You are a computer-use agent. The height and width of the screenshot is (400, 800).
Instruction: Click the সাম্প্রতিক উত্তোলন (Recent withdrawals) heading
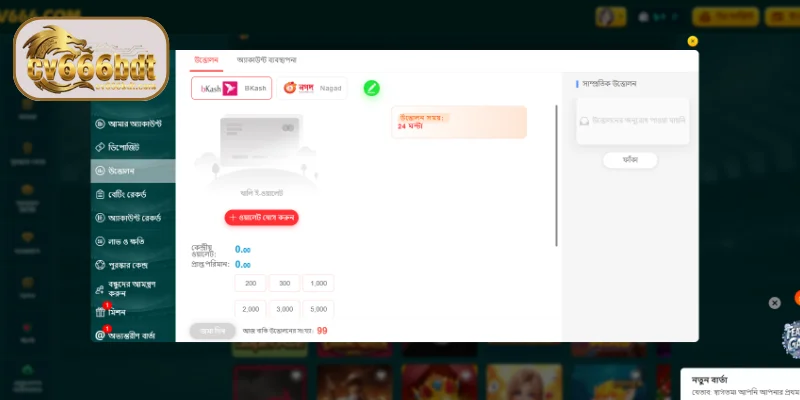click(609, 84)
